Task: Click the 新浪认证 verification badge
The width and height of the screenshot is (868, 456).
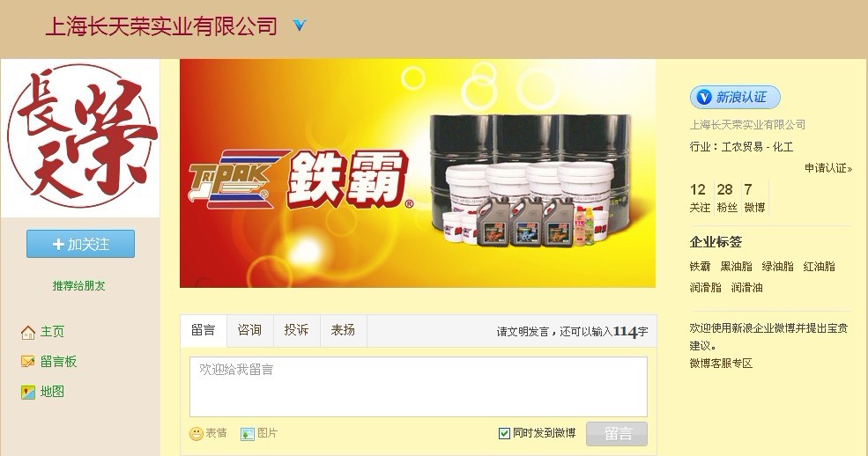Action: 735,98
